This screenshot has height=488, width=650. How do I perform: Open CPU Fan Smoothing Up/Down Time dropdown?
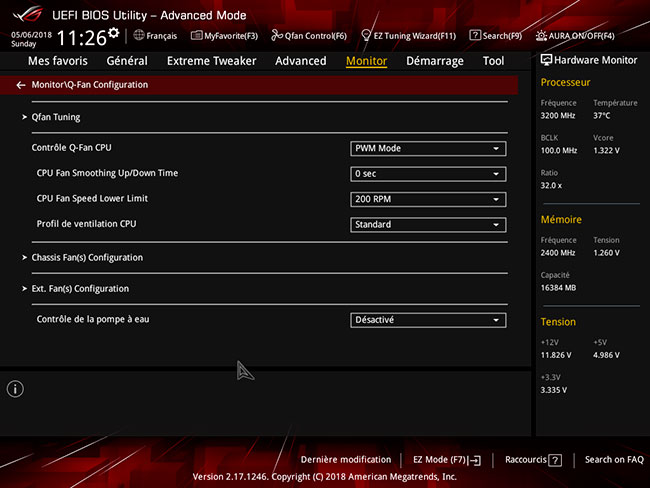[428, 174]
